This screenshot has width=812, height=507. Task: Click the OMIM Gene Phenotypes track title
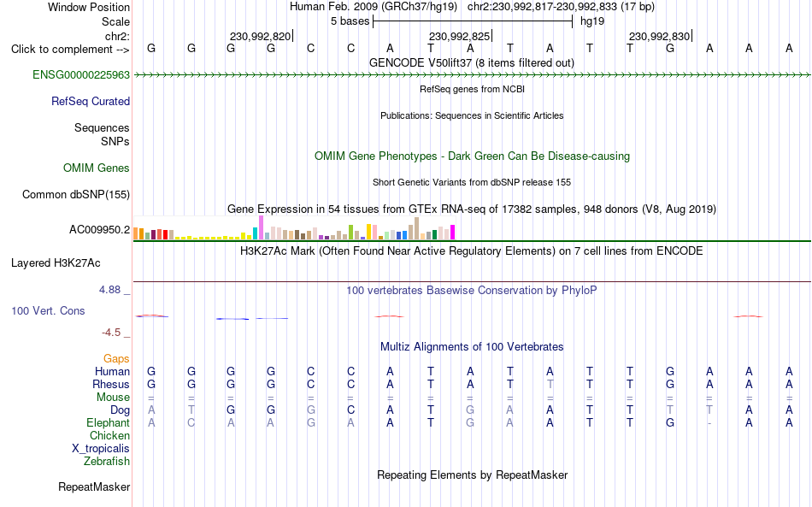point(472,156)
